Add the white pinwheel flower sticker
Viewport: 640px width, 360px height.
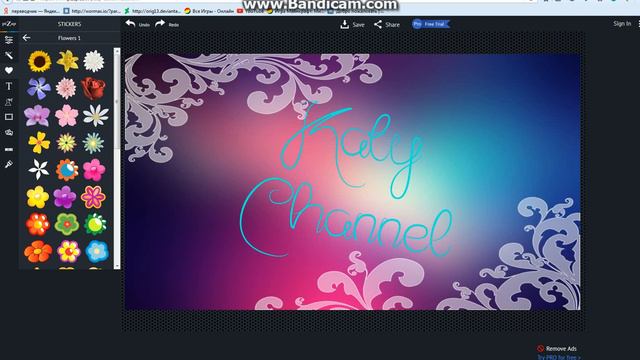[x=39, y=169]
